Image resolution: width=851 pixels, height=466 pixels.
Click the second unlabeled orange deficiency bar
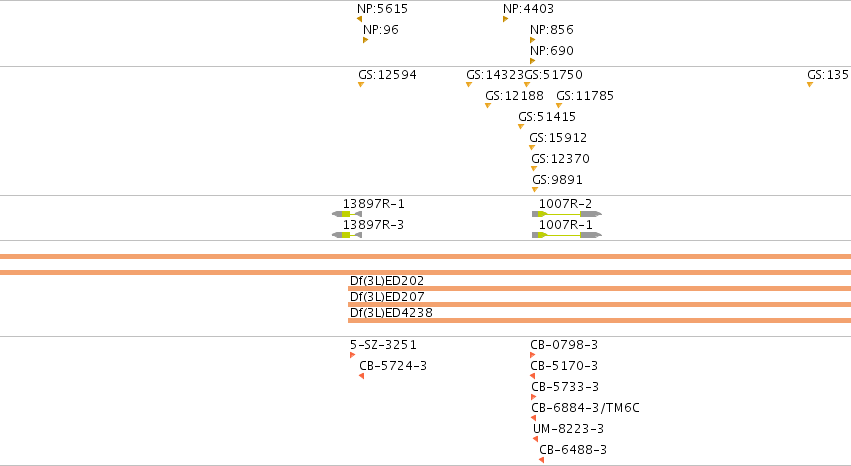coord(426,273)
